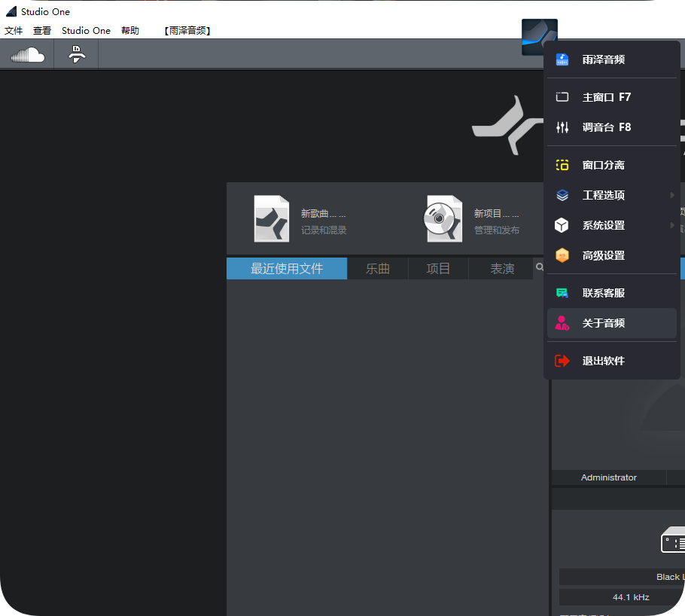Click the Administrator user label

tap(608, 477)
